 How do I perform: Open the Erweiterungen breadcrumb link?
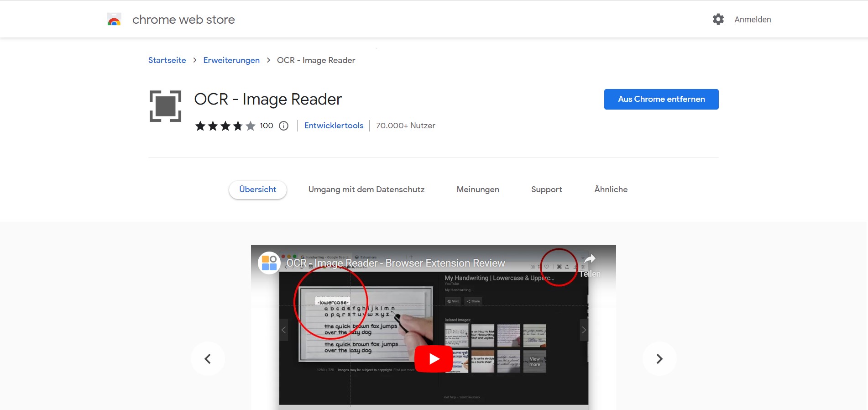point(231,60)
